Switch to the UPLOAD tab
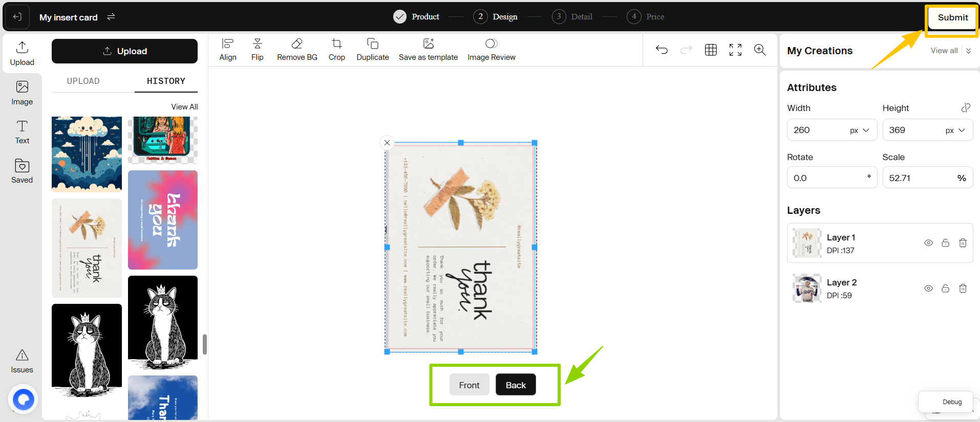 [83, 81]
